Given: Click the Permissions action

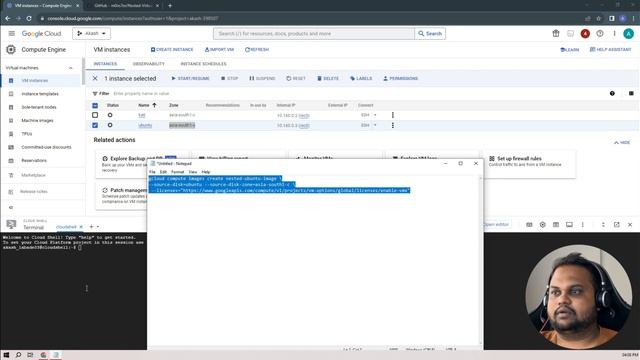Looking at the screenshot, I should click(x=400, y=78).
